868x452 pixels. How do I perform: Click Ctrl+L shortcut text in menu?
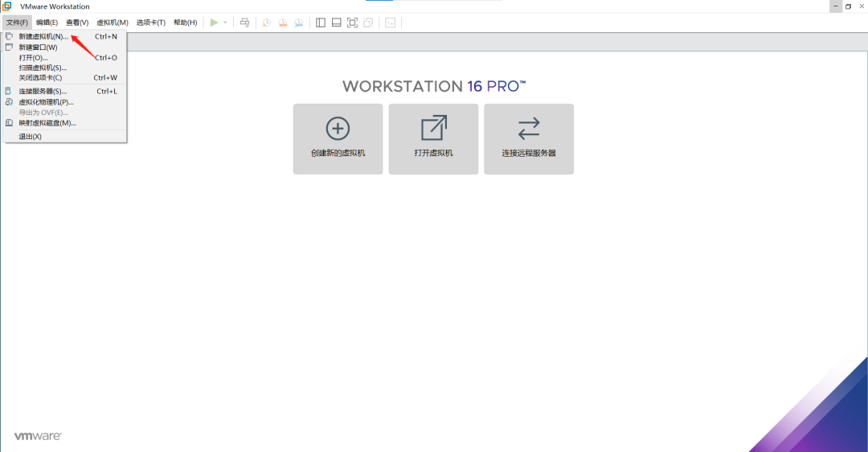coord(107,92)
